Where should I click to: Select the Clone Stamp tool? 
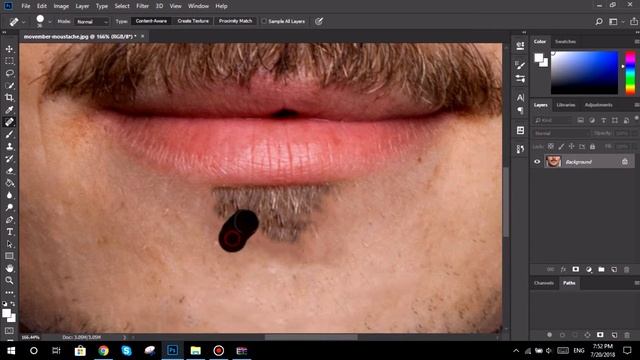(x=9, y=147)
